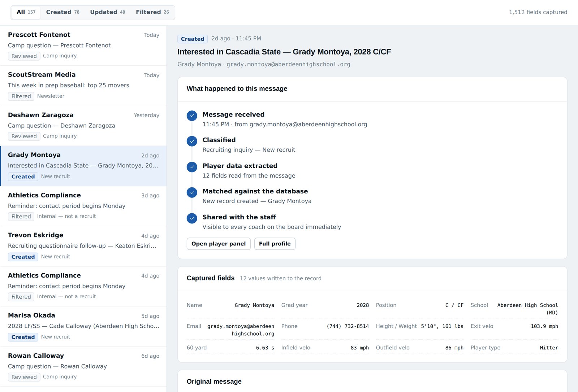578x392 pixels.
Task: Switch to the All tab
Action: click(x=26, y=12)
